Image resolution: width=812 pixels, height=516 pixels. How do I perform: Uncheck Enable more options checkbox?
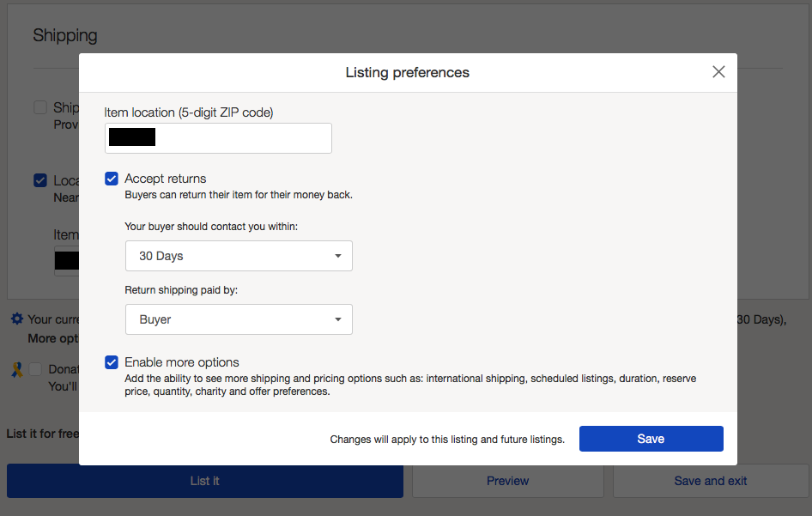(x=112, y=362)
